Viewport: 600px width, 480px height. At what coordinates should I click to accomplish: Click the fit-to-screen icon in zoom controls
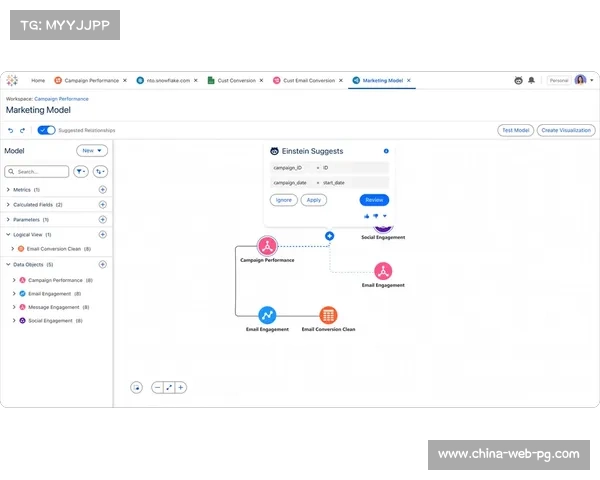coord(168,387)
